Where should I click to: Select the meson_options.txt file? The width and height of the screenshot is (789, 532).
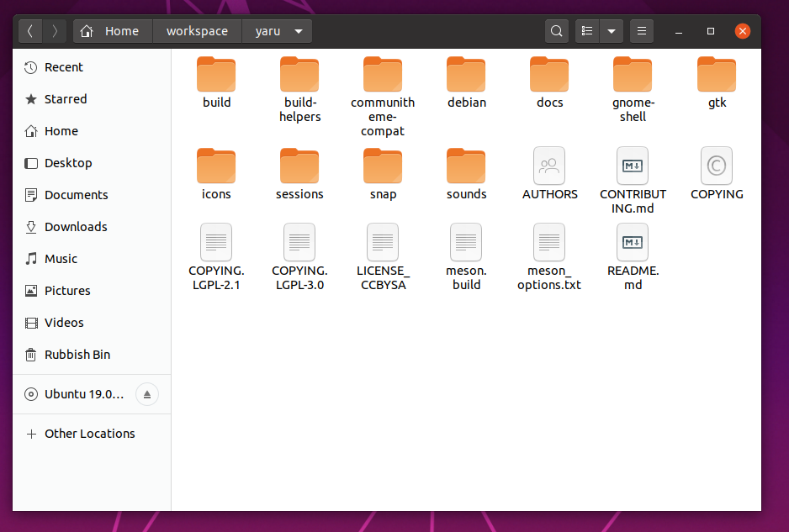(x=549, y=257)
